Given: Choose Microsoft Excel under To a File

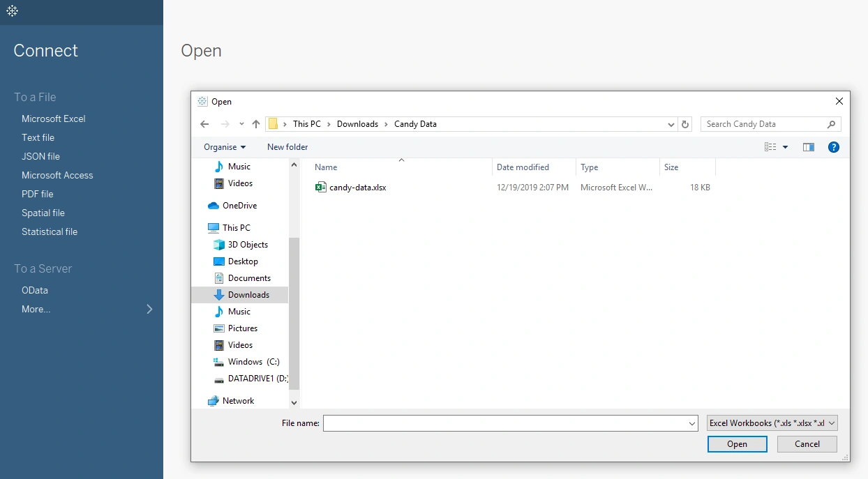Looking at the screenshot, I should pos(54,119).
